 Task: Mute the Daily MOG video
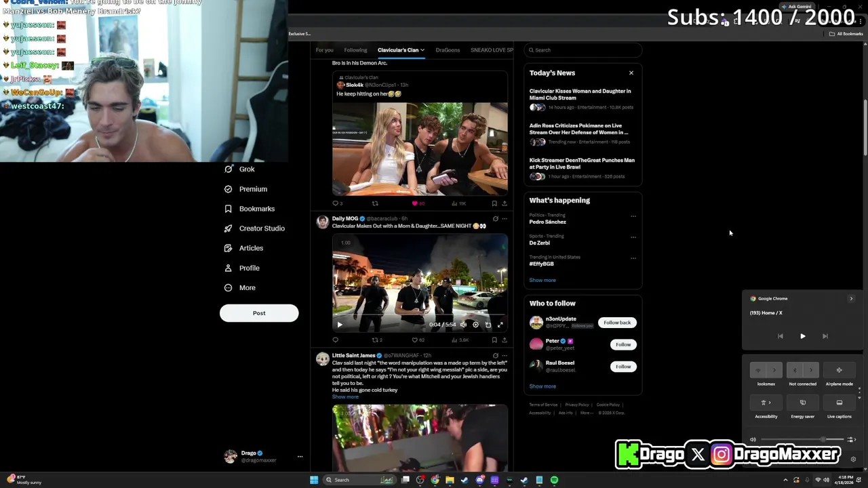coord(463,325)
